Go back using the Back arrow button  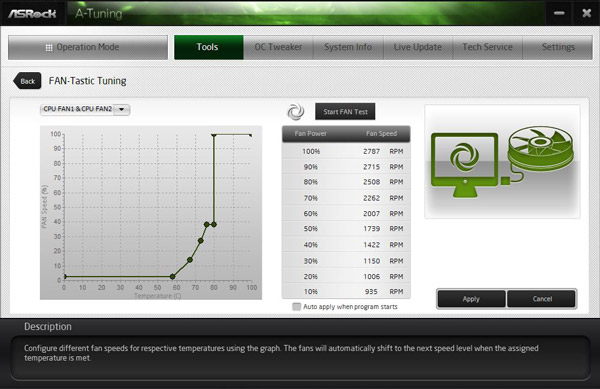point(27,81)
